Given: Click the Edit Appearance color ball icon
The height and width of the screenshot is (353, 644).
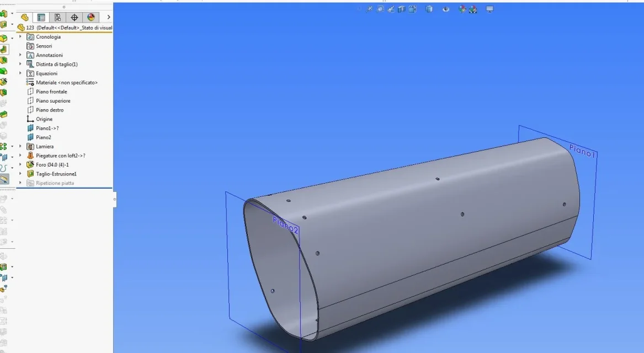Looking at the screenshot, I should click(462, 9).
